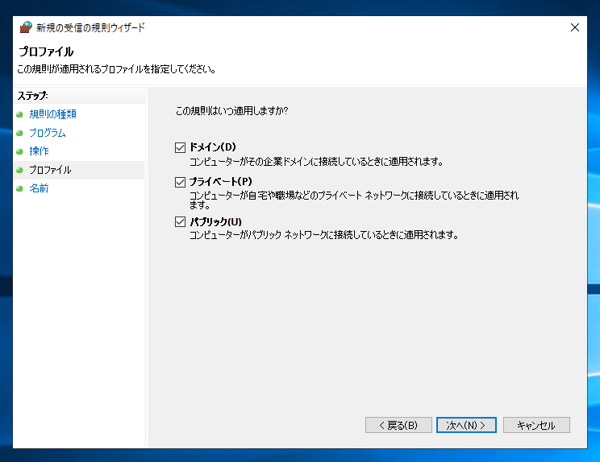Click the プロファイル page heading
Image resolution: width=600 pixels, height=462 pixels.
click(x=46, y=51)
